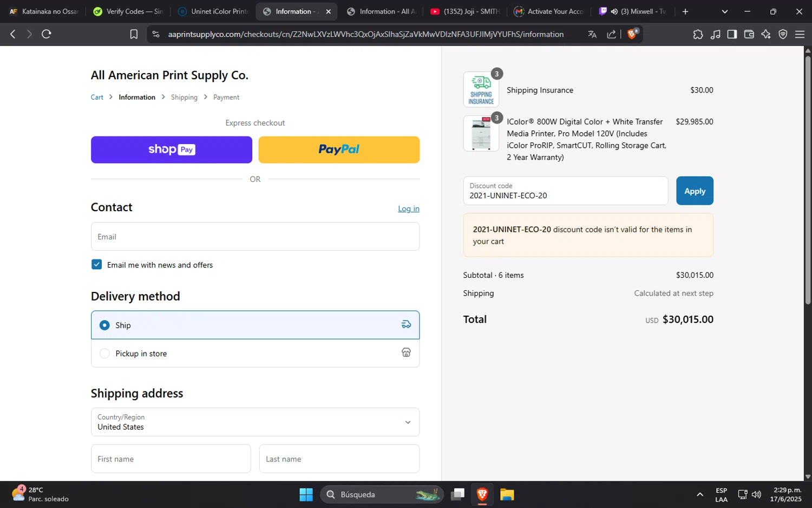Click the browser forward arrow

29,34
